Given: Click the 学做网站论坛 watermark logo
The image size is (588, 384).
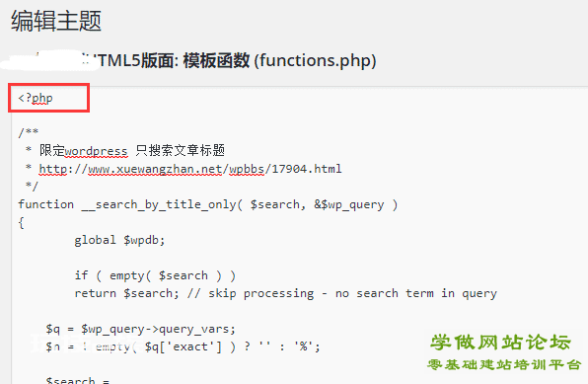Looking at the screenshot, I should (500, 343).
